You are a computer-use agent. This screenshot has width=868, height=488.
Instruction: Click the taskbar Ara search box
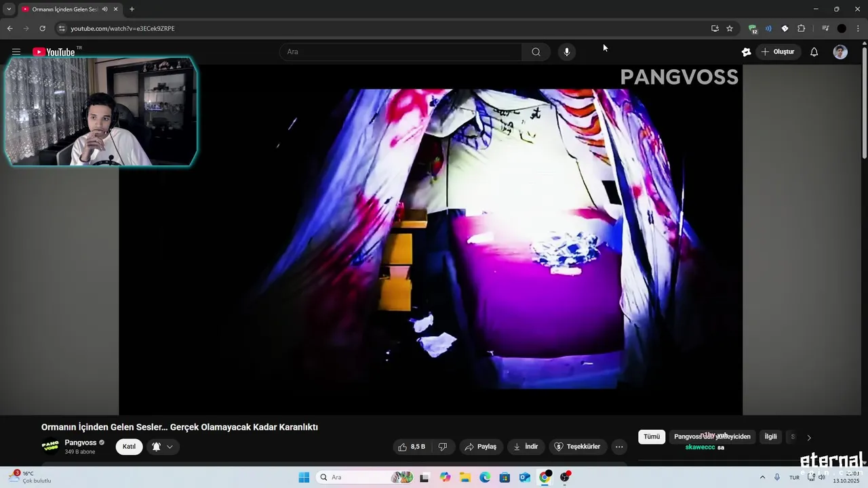(x=366, y=477)
